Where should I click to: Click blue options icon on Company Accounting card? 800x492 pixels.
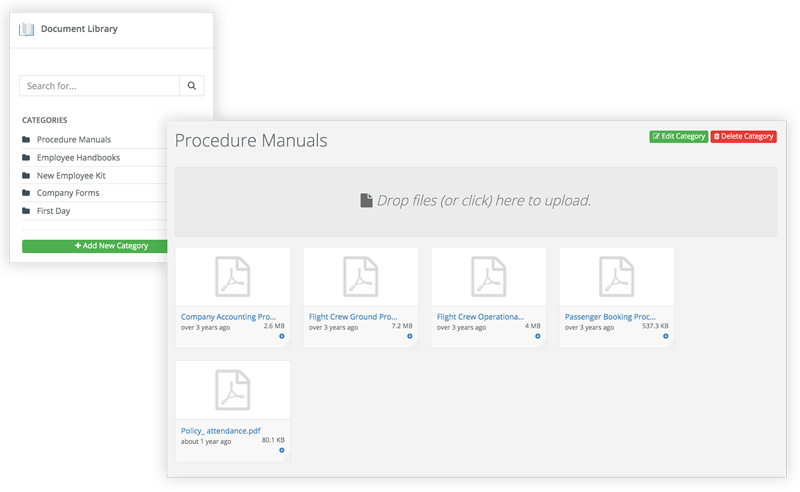282,336
